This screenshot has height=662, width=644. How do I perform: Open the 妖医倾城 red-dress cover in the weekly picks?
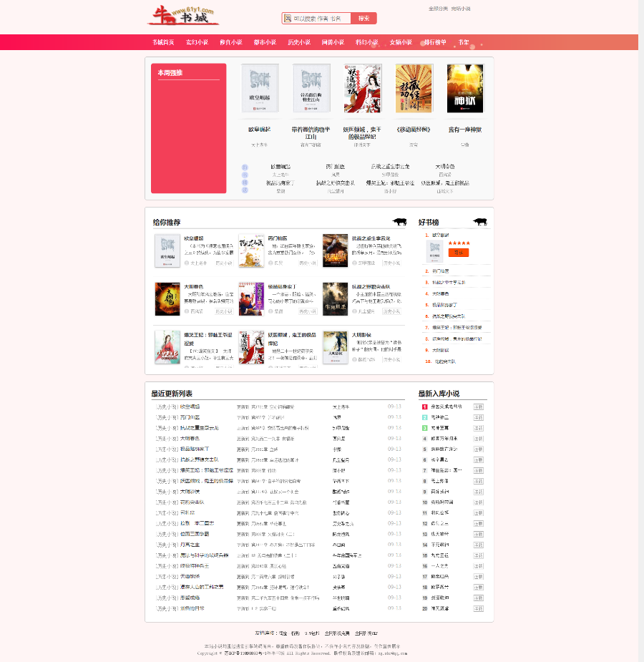coord(363,88)
